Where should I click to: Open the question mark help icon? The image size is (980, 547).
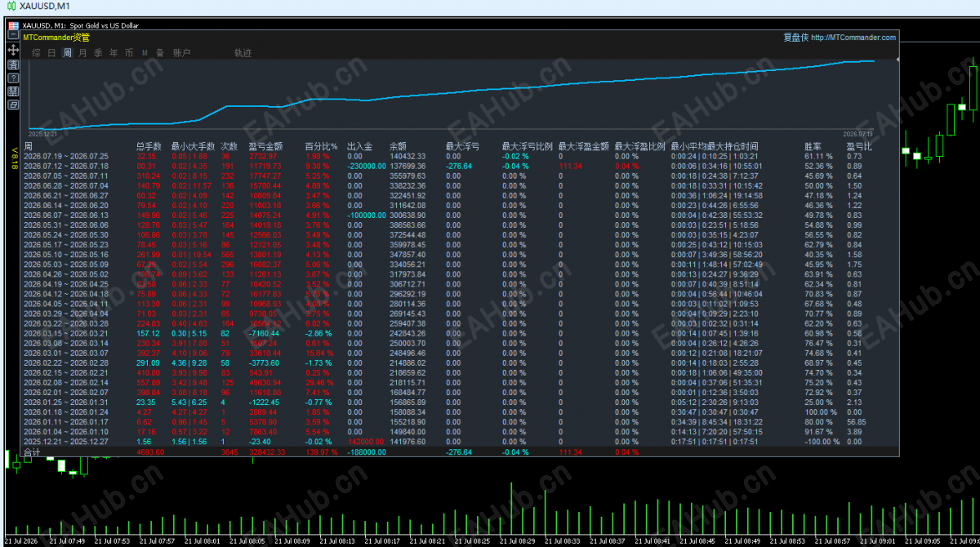13,78
